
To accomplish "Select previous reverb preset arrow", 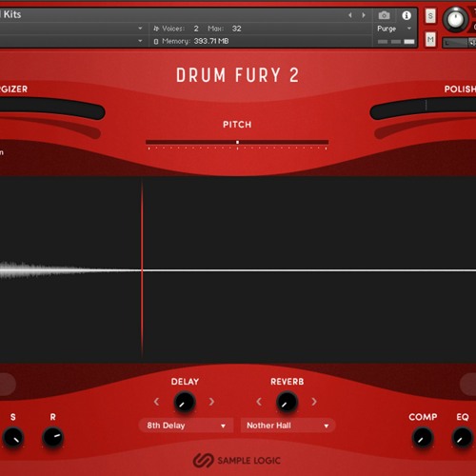I will (259, 402).
